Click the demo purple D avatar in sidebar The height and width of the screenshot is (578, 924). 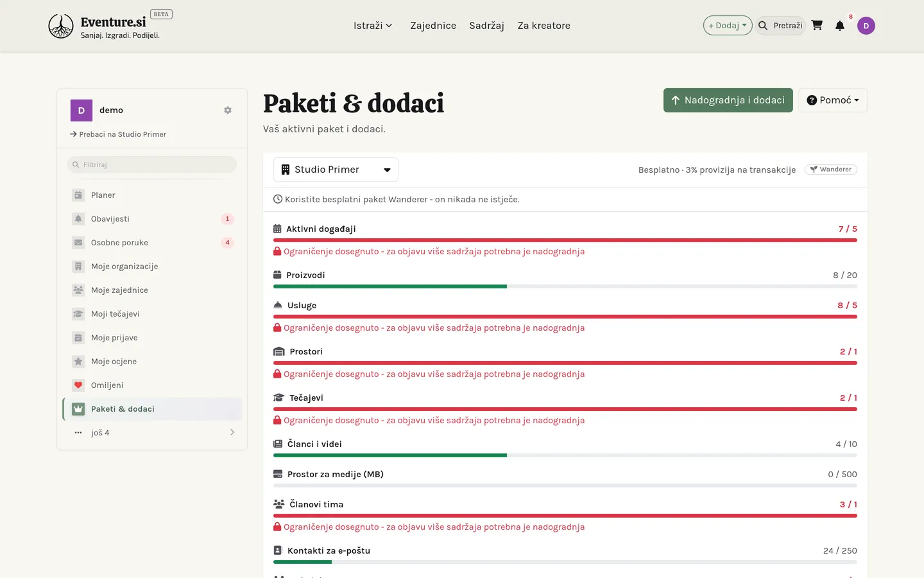point(81,110)
